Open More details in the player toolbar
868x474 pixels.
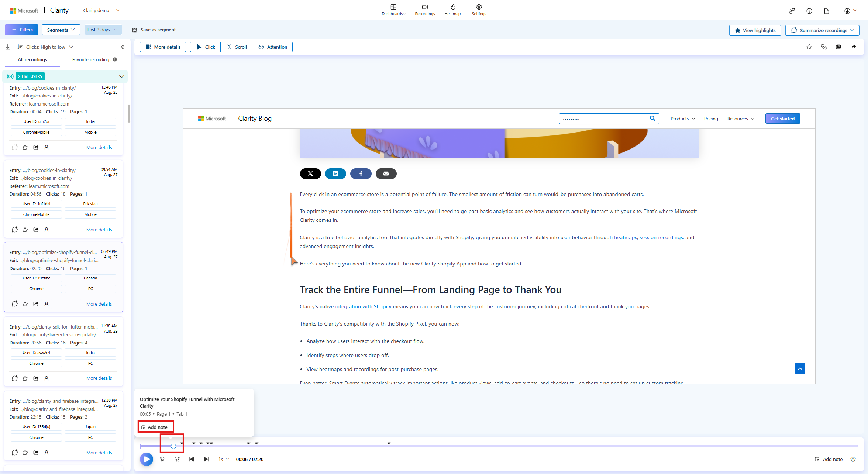coord(163,47)
